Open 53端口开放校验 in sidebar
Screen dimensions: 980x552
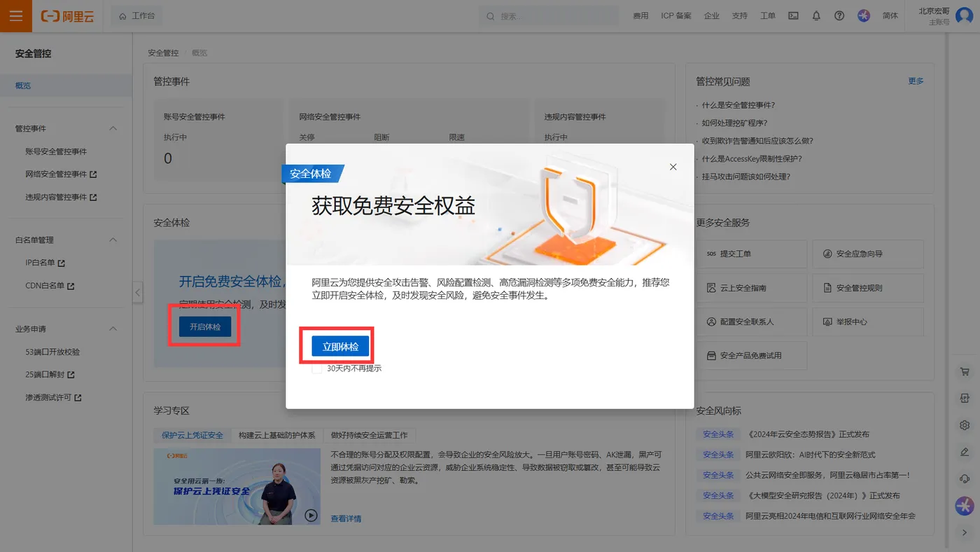click(52, 352)
